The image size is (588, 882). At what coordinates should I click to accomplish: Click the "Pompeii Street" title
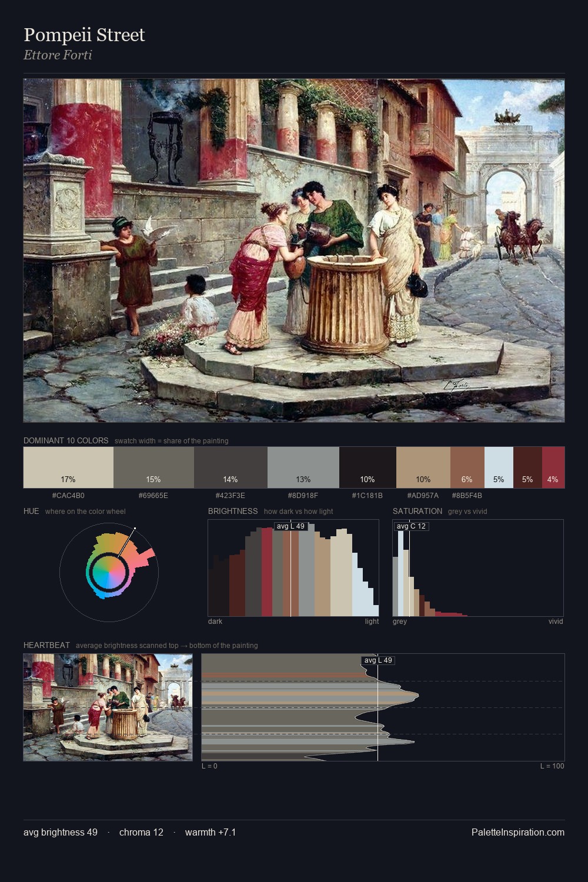[84, 35]
